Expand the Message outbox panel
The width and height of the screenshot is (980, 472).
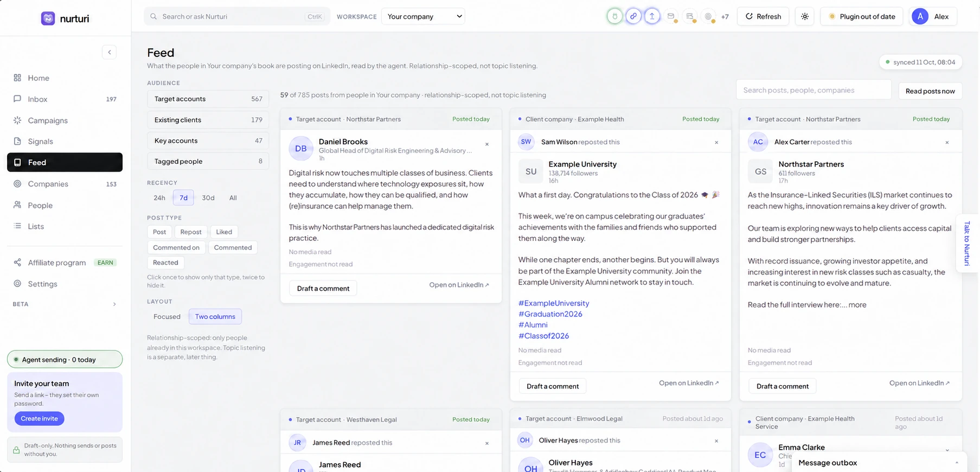click(x=879, y=463)
